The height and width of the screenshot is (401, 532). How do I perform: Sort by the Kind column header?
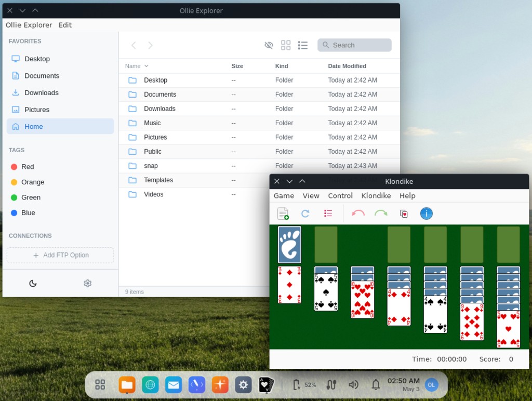coord(282,66)
